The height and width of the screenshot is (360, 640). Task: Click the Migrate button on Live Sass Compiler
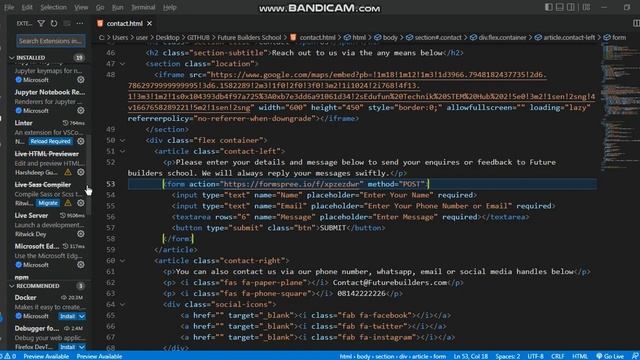[48, 203]
